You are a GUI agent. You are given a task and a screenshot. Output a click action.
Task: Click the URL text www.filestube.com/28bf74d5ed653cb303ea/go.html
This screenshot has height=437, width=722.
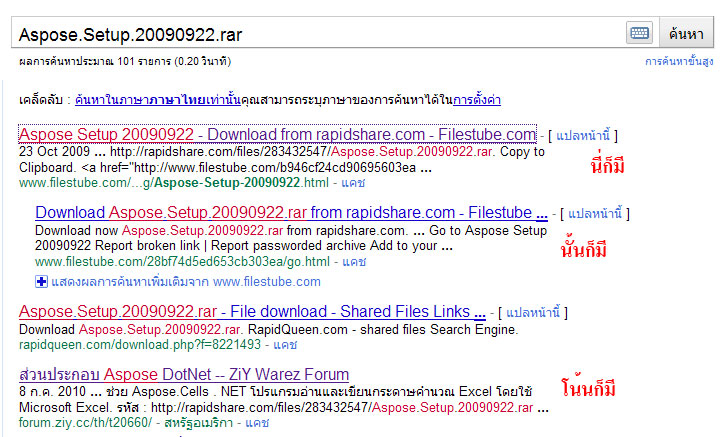(x=182, y=262)
